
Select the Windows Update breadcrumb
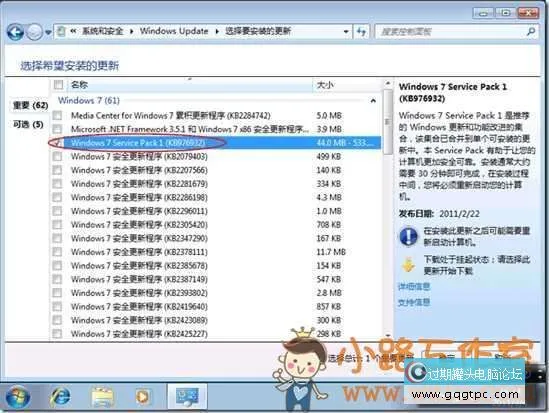click(x=174, y=31)
